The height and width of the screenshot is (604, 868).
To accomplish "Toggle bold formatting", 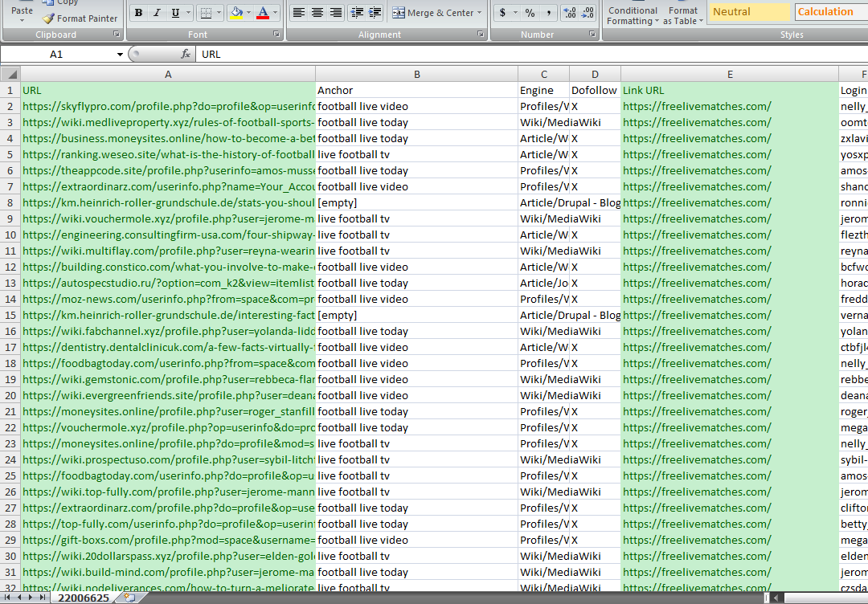I will tap(137, 13).
